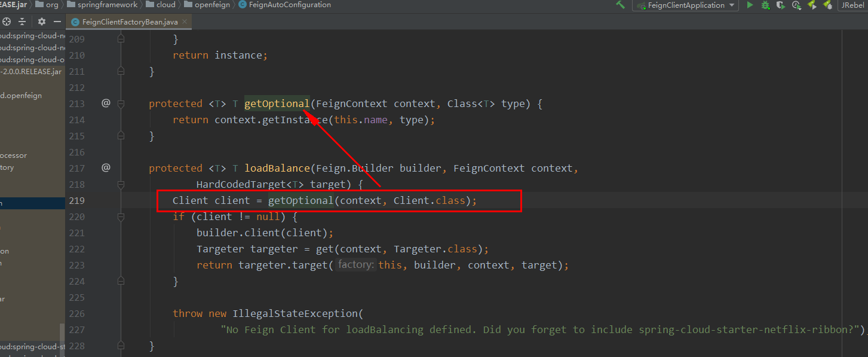Click line number 219 in the gutter
Screen dimensions: 868x357
pyautogui.click(x=76, y=200)
